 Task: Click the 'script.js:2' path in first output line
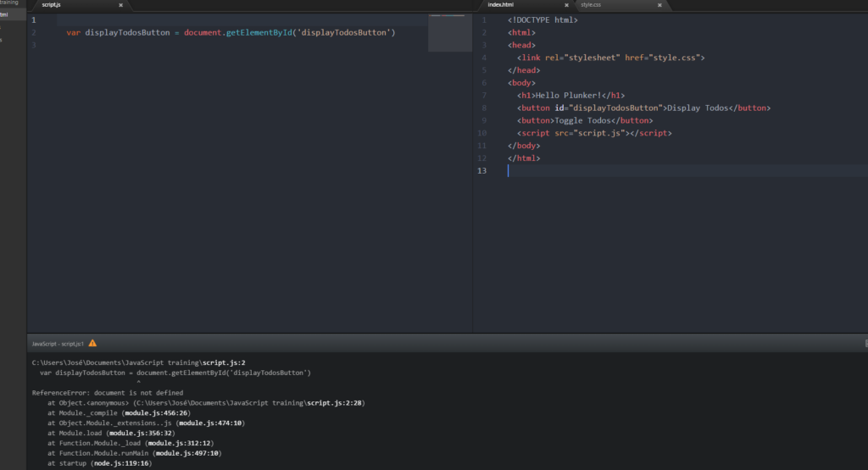tap(224, 362)
